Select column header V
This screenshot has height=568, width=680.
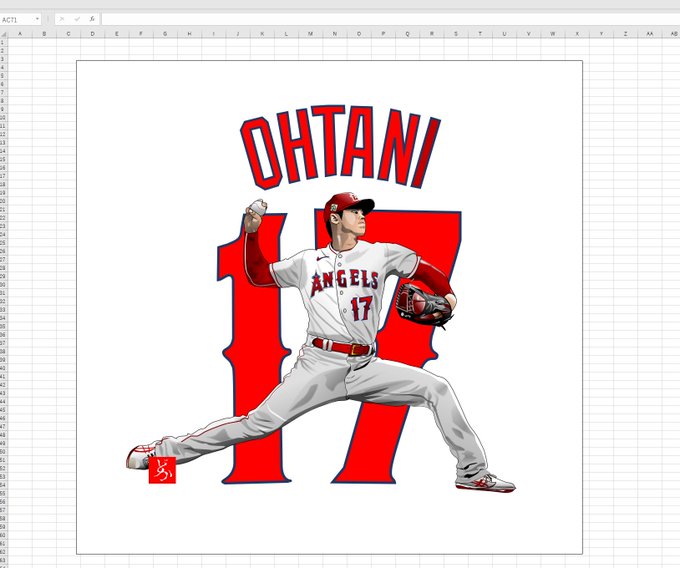click(x=529, y=34)
